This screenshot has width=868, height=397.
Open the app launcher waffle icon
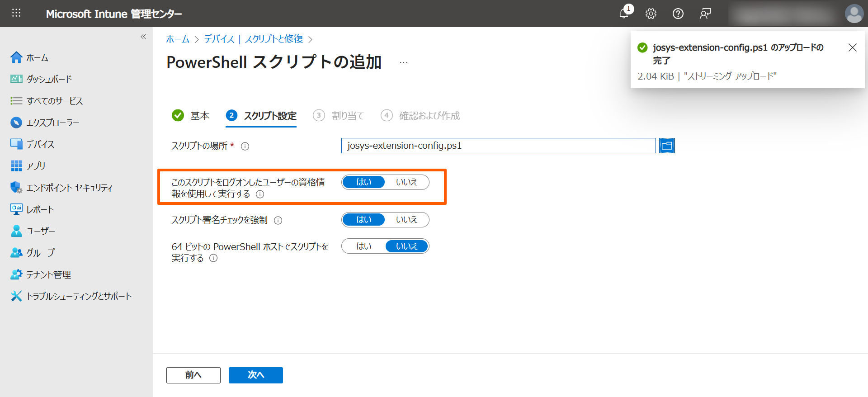click(x=16, y=13)
